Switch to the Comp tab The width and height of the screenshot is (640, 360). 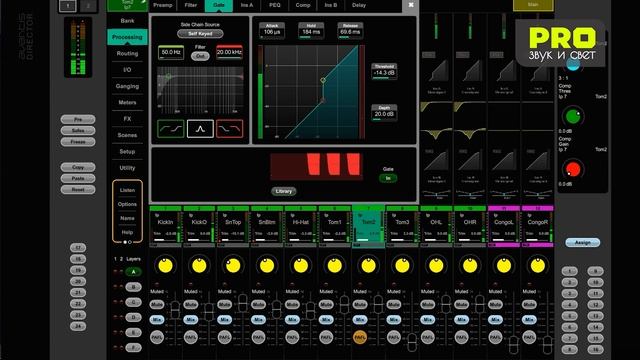tap(303, 5)
